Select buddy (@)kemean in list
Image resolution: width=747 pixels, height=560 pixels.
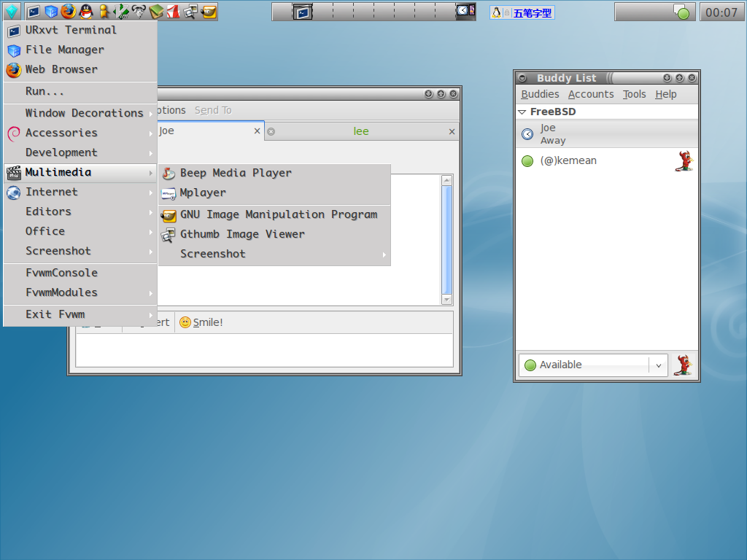pyautogui.click(x=607, y=161)
